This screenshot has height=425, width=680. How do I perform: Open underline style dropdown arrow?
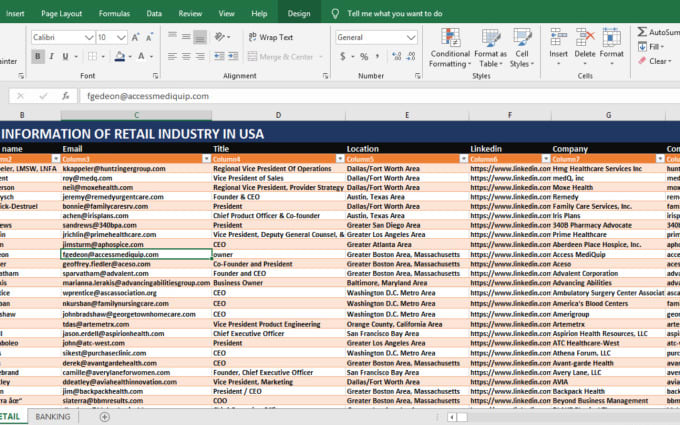coord(76,57)
